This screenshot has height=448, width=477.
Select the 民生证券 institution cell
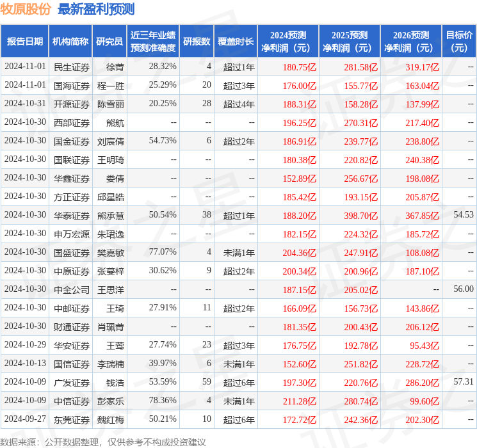point(72,67)
